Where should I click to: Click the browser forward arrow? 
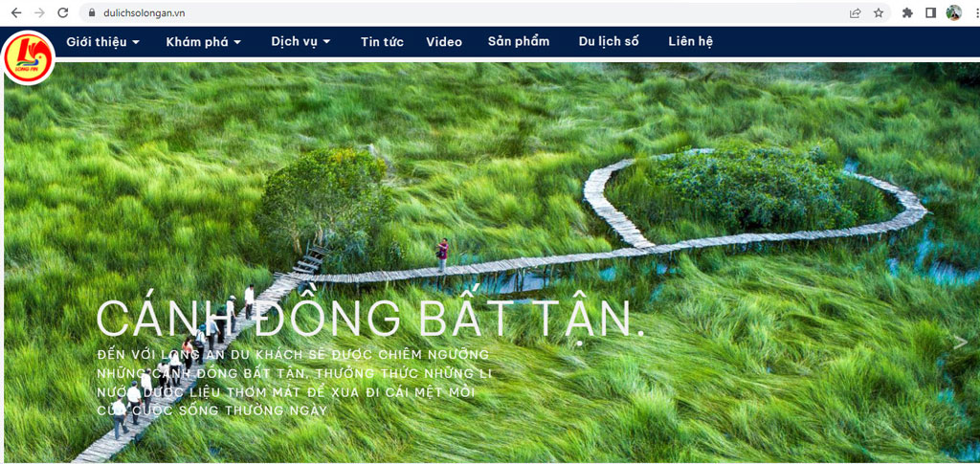point(39,13)
